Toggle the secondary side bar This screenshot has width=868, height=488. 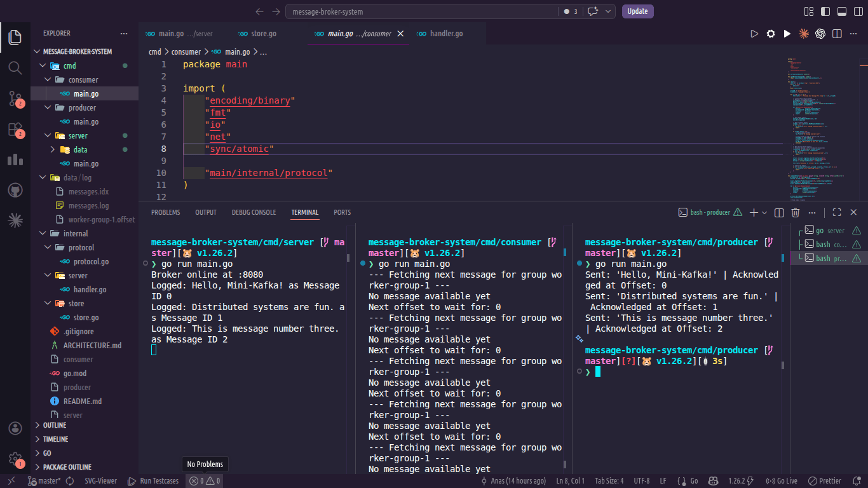point(858,11)
